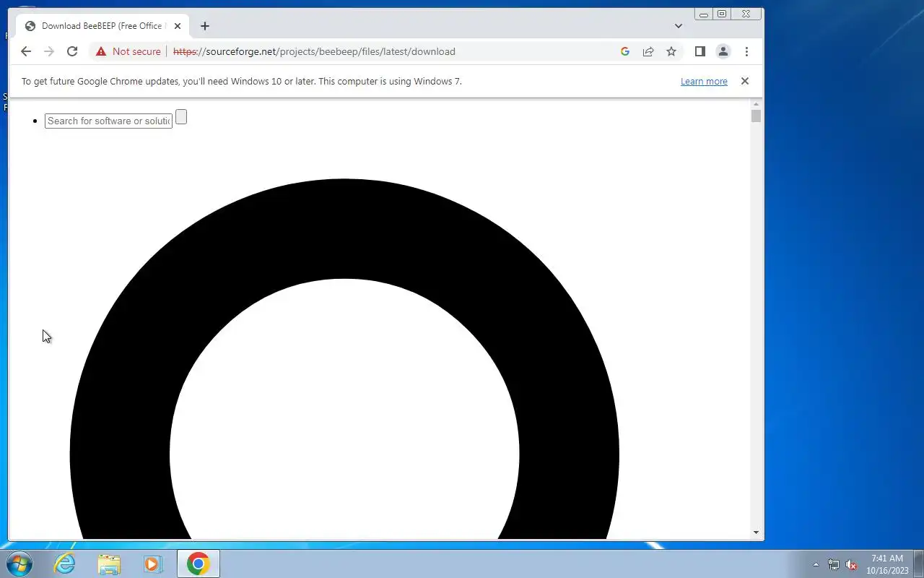Open the Google icon in address bar
Screen dimensions: 924x578
625,51
